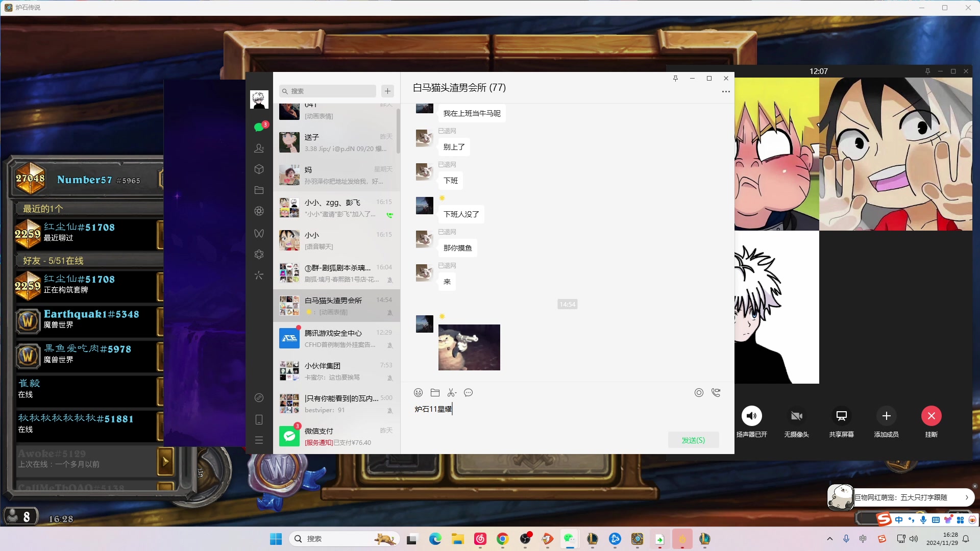This screenshot has width=980, height=551.
Task: Open the emoji picker in chat toolbar
Action: 418,392
